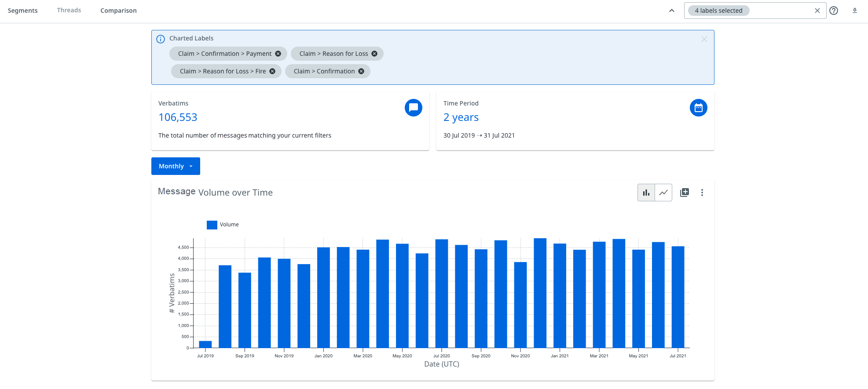Image resolution: width=868 pixels, height=389 pixels.
Task: Click the help question mark icon
Action: (x=834, y=11)
